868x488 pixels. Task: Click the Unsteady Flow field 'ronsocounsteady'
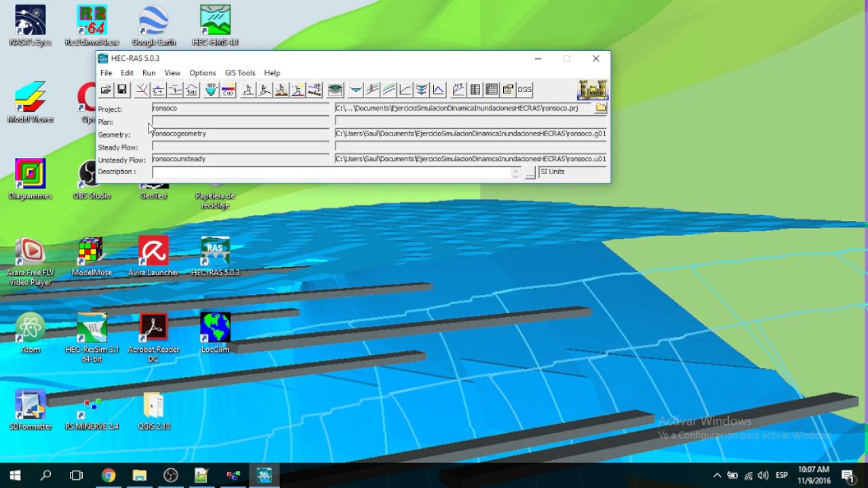click(x=241, y=159)
